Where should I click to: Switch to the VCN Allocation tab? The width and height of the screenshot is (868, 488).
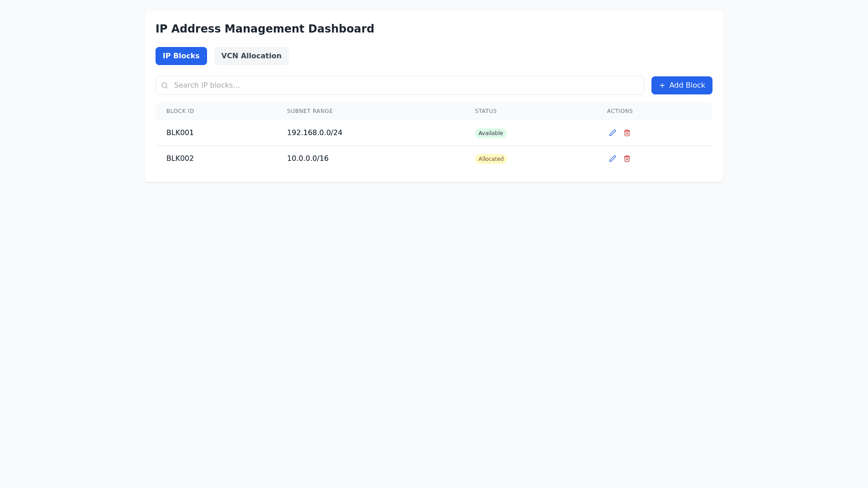pos(251,56)
